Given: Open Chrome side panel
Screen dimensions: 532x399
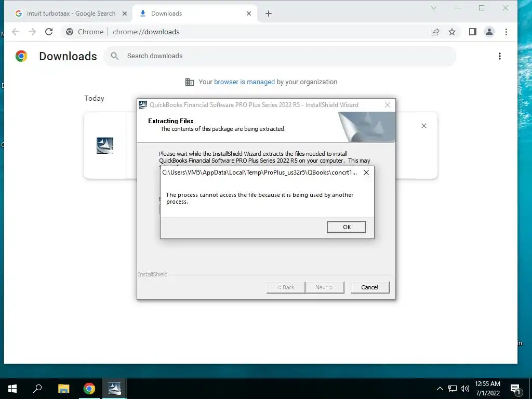Looking at the screenshot, I should 473,32.
